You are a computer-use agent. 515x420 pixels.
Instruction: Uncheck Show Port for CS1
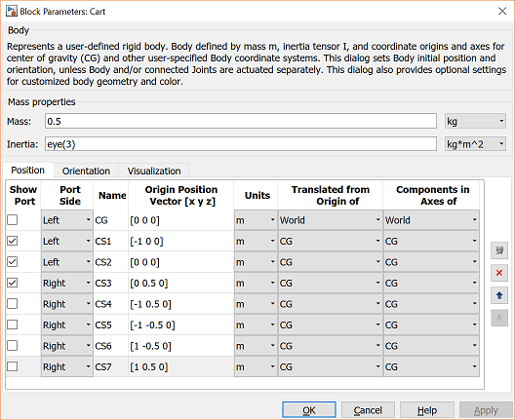tap(13, 241)
